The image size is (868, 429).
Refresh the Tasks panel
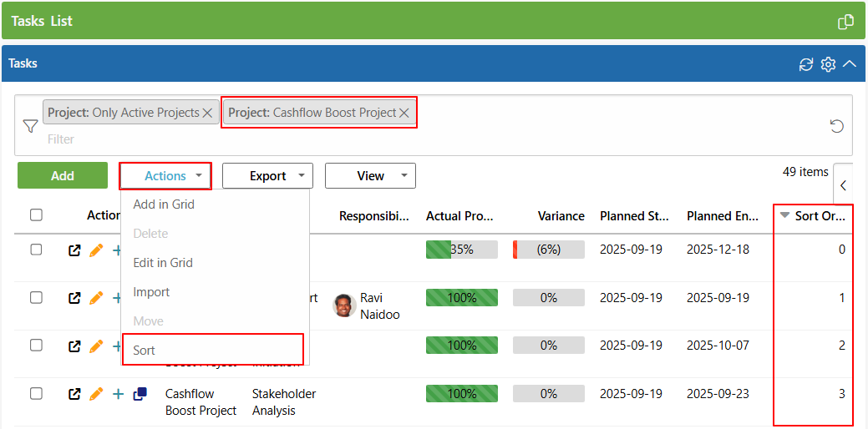coord(806,64)
